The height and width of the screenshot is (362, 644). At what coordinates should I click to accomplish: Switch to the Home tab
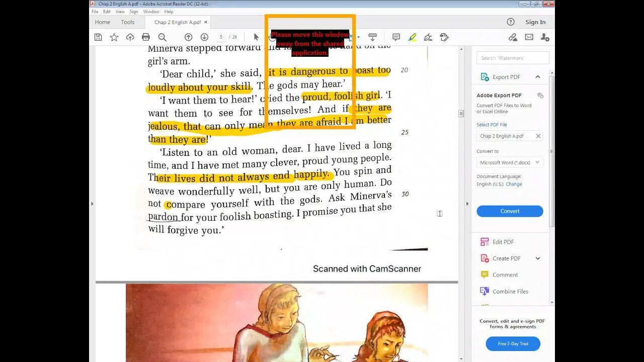[103, 22]
